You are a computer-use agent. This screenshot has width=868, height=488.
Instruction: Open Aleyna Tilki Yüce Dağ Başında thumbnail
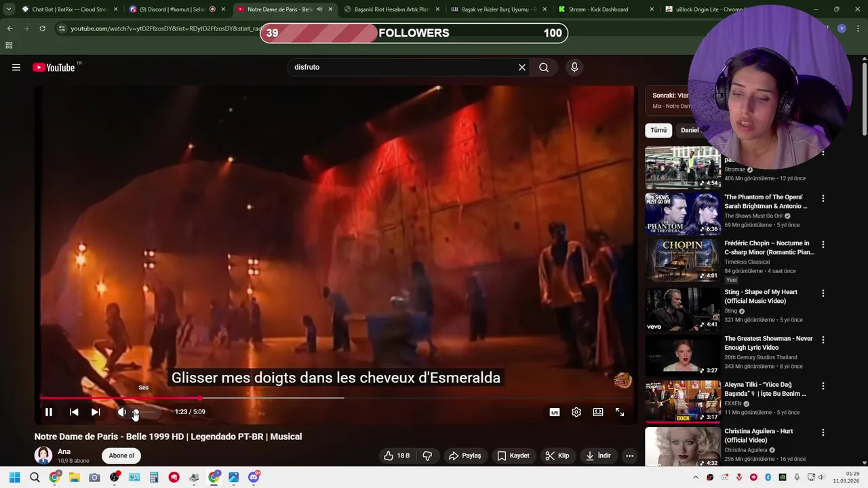pos(683,401)
